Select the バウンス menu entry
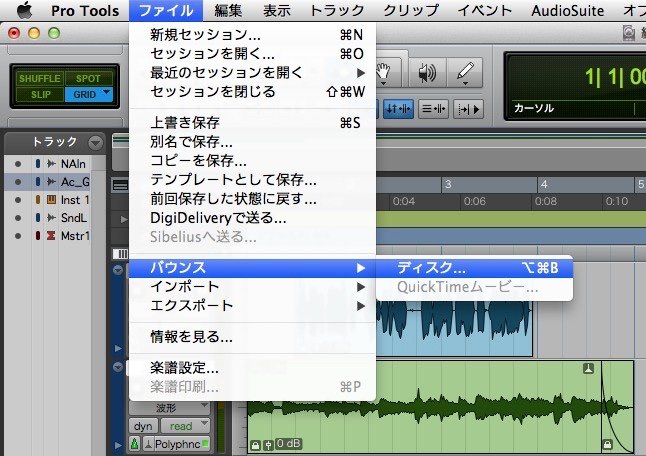 (x=253, y=268)
